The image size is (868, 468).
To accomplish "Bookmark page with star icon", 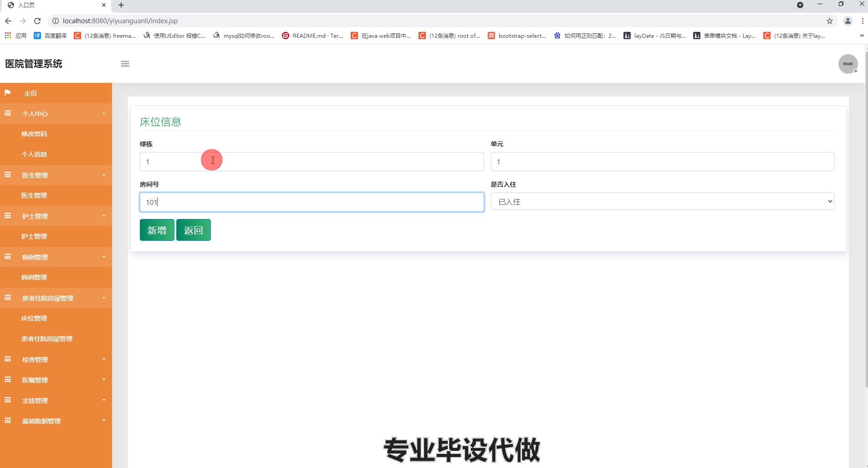I will [830, 21].
